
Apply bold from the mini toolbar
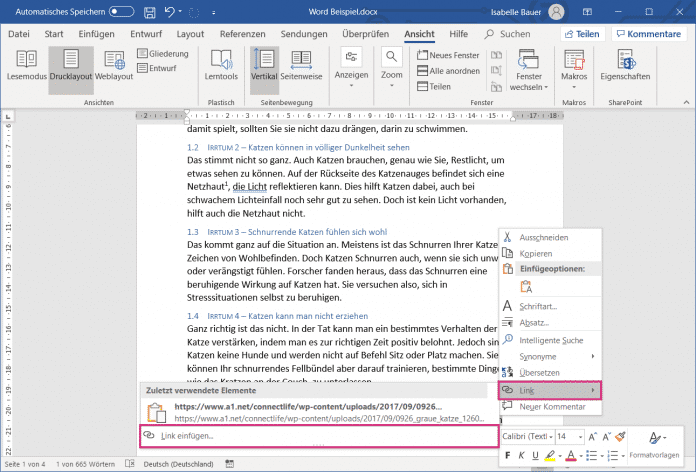coord(508,456)
